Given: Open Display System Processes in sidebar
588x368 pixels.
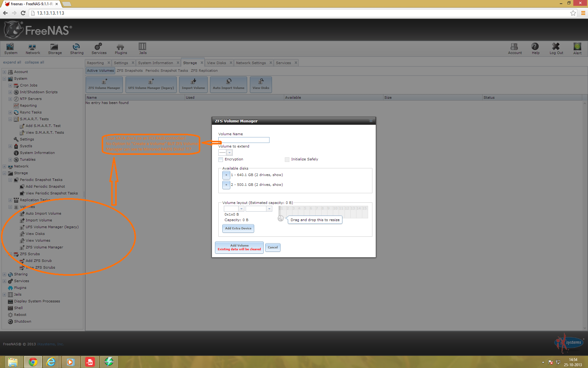Looking at the screenshot, I should click(37, 301).
